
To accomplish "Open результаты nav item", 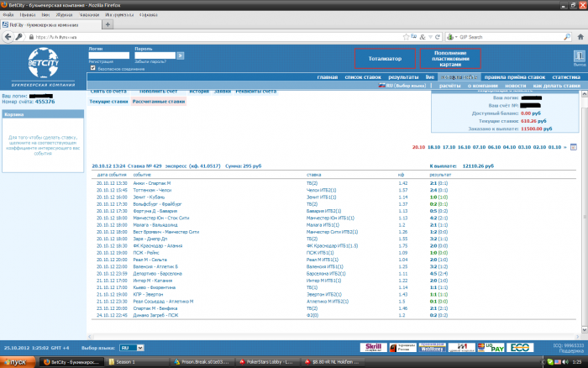I will click(403, 77).
